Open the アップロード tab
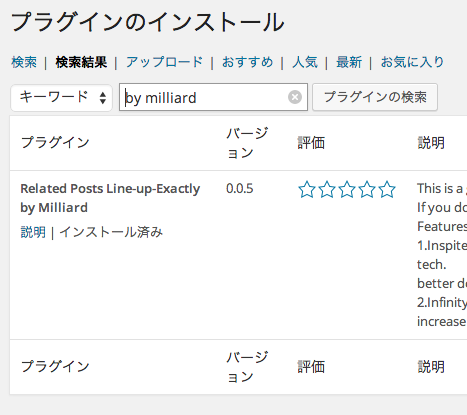 [164, 62]
